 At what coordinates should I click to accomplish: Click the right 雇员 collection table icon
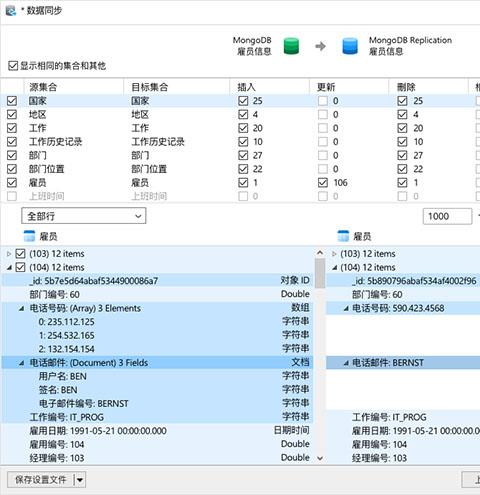pyautogui.click(x=343, y=236)
